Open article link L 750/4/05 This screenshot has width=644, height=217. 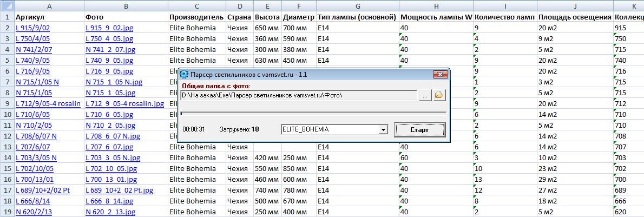[x=32, y=38]
